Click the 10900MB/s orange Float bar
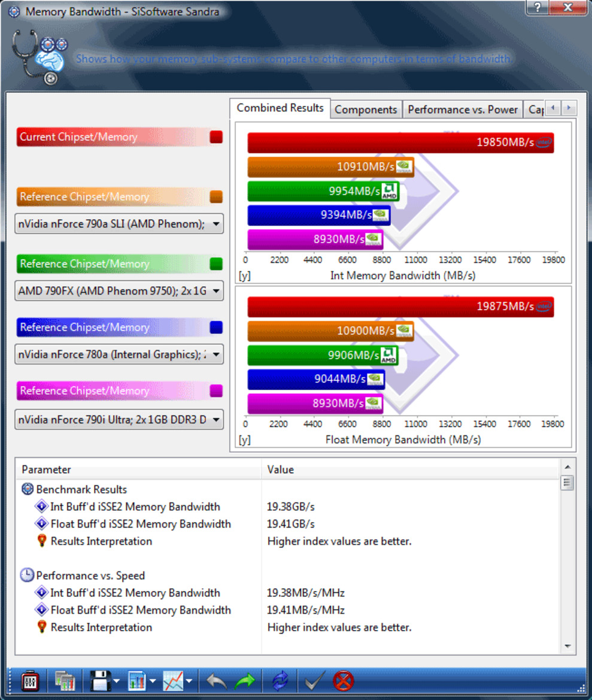592x700 pixels. 330,331
